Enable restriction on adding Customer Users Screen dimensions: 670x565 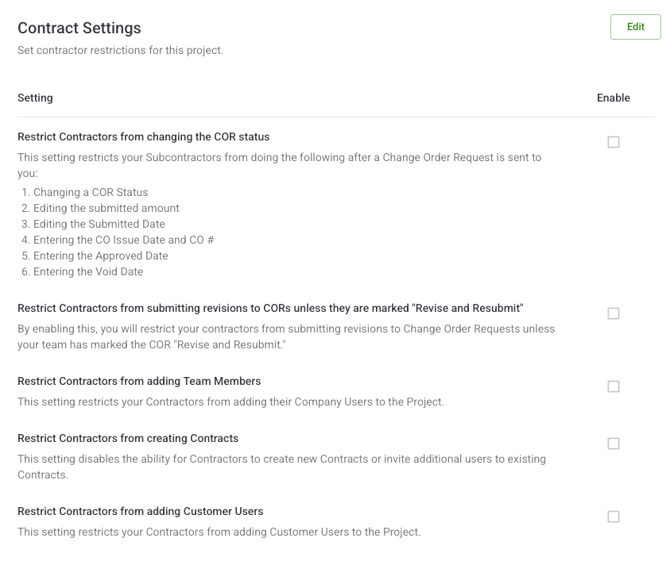(613, 517)
